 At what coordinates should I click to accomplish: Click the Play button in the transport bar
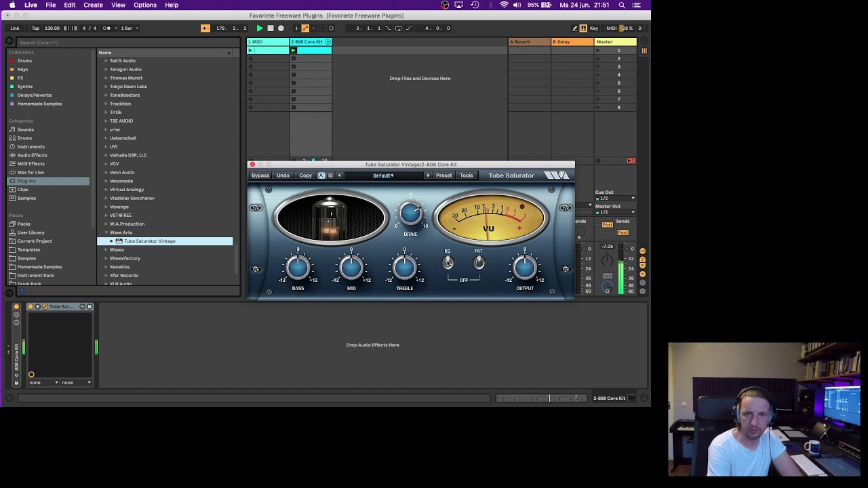(x=260, y=28)
